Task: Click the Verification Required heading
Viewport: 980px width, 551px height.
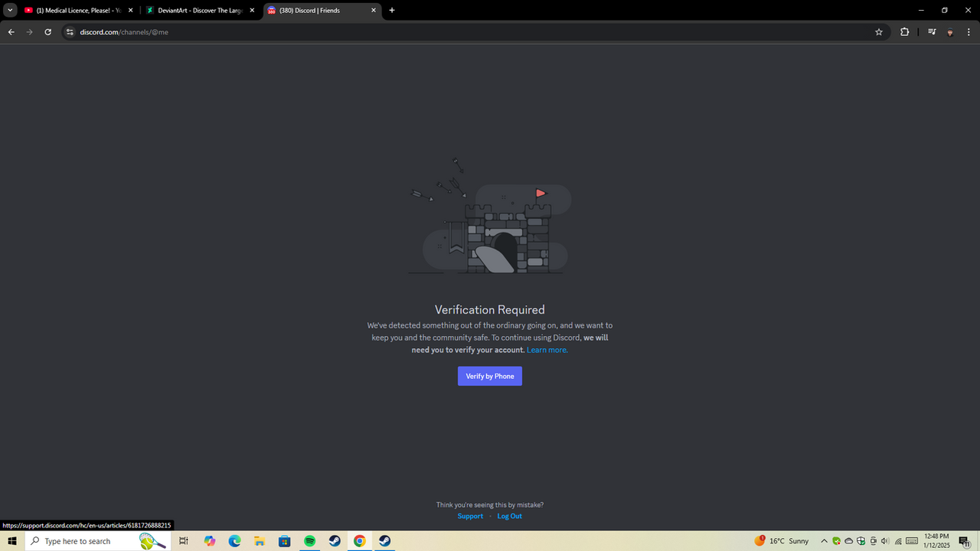Action: tap(490, 310)
